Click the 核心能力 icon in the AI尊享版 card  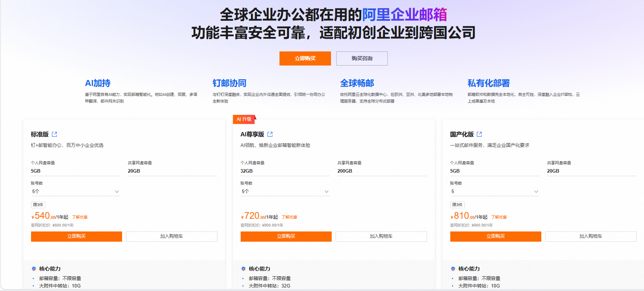(243, 269)
